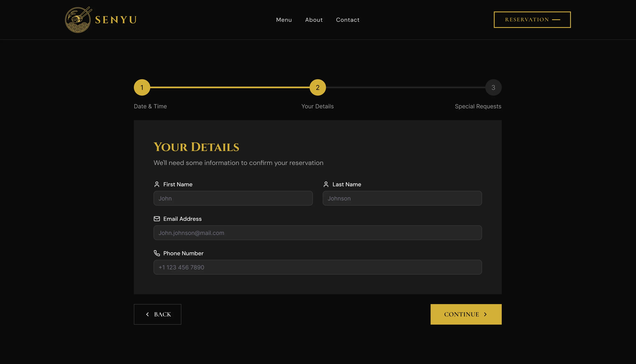The width and height of the screenshot is (636, 364).
Task: Click the Last Name label text
Action: pyautogui.click(x=347, y=184)
